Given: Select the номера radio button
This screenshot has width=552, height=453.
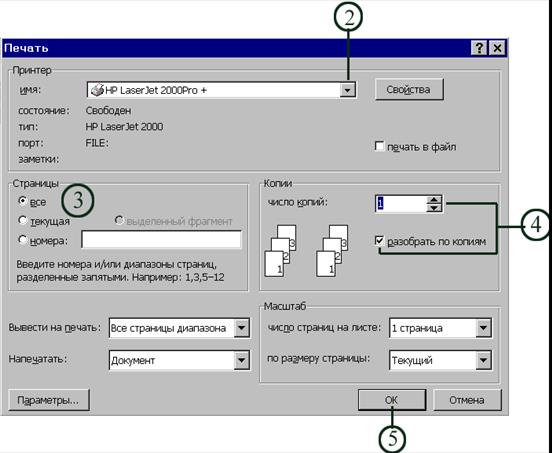Looking at the screenshot, I should [x=23, y=240].
